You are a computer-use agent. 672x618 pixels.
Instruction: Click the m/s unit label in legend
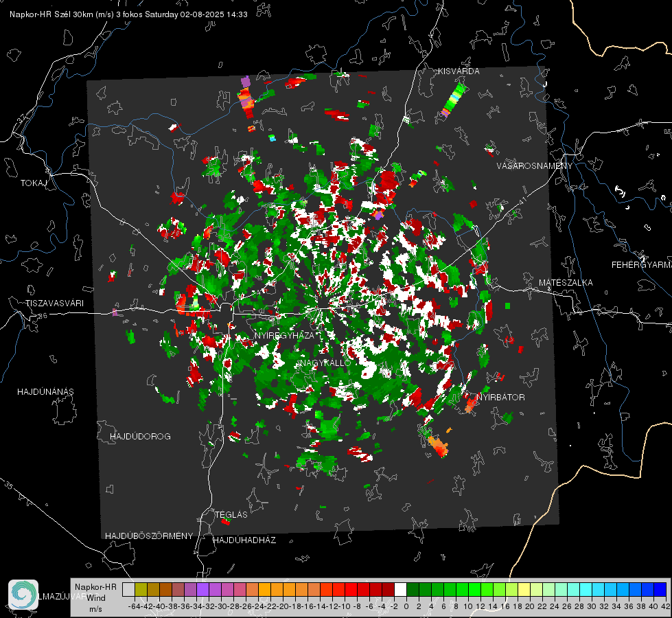[x=95, y=609]
